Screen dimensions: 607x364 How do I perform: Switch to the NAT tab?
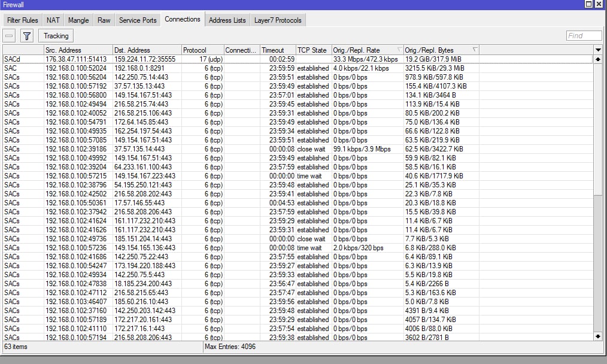(x=53, y=20)
